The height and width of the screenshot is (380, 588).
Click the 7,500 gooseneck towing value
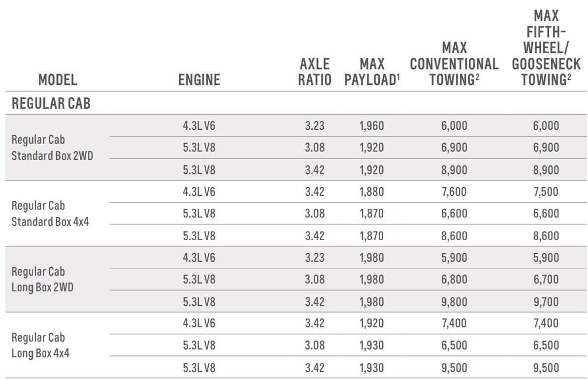click(x=546, y=191)
